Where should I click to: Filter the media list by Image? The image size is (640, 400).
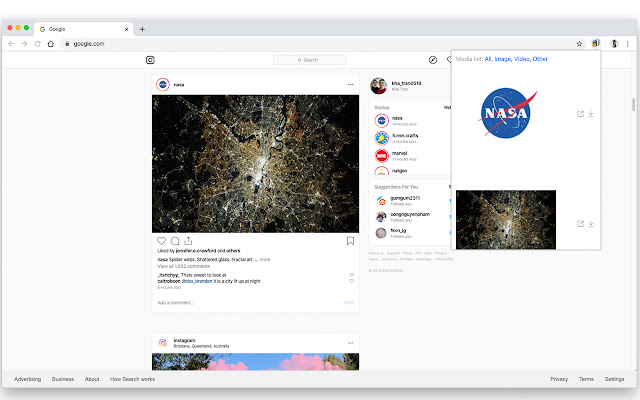point(502,59)
